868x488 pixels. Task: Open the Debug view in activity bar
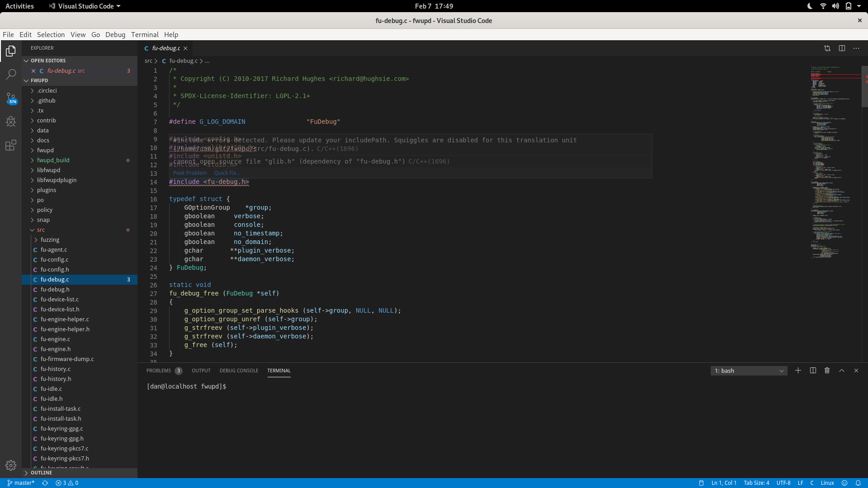tap(11, 122)
